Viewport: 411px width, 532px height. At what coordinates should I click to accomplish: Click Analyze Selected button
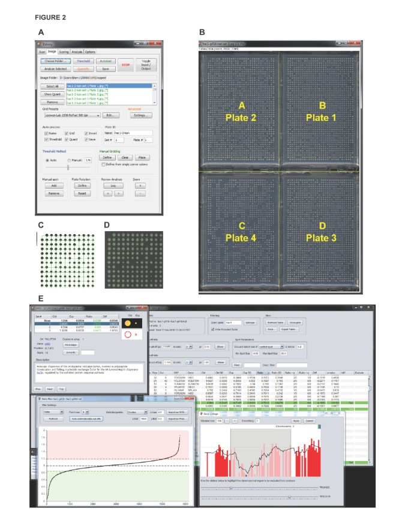click(x=56, y=69)
